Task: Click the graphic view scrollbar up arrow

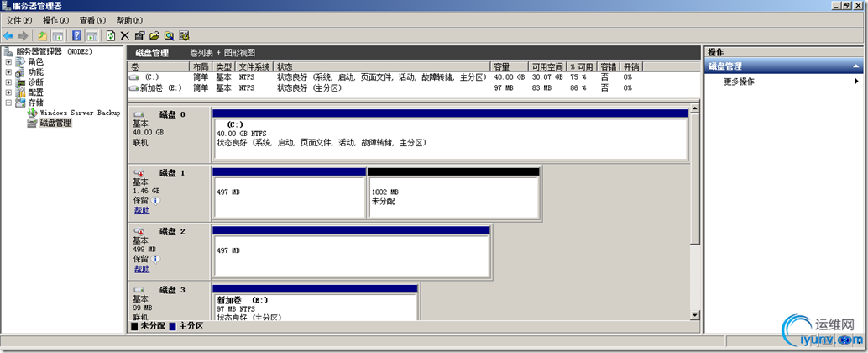Action: [695, 108]
